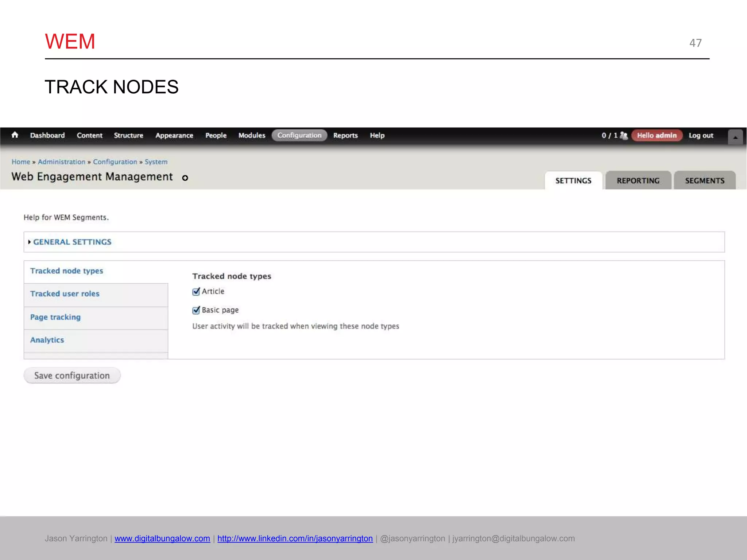
Task: Open the Segments tab
Action: [704, 181]
